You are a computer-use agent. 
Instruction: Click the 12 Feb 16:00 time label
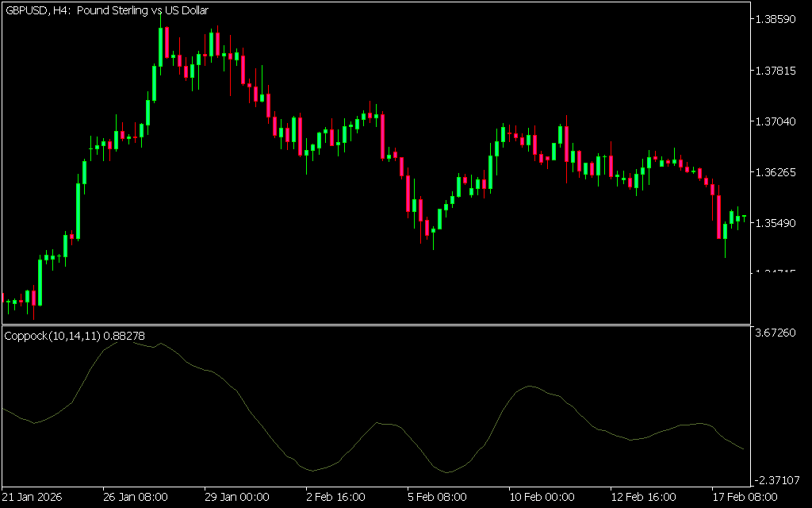(x=642, y=497)
